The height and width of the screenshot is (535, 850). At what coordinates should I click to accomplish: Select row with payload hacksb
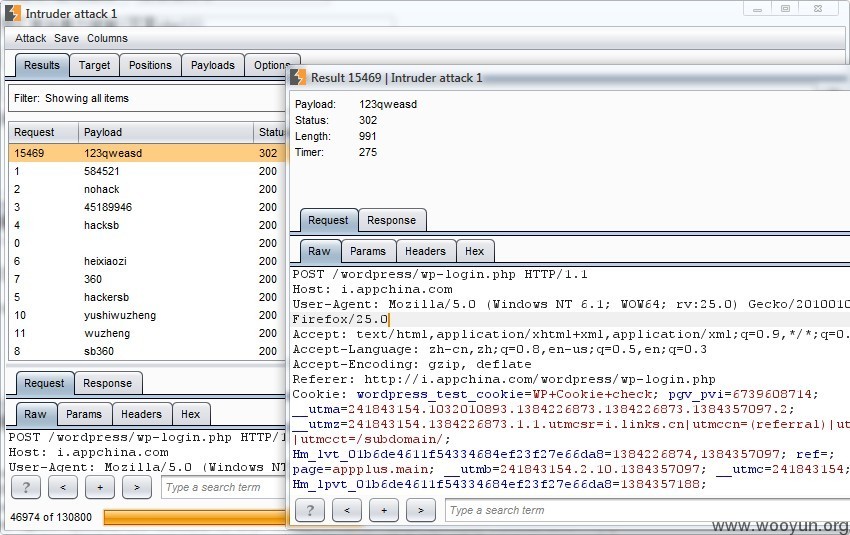click(147, 225)
